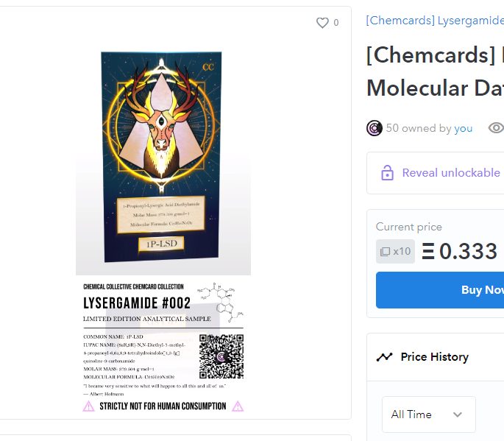Click the Ethereum currency symbol
This screenshot has width=504, height=441.
[427, 252]
